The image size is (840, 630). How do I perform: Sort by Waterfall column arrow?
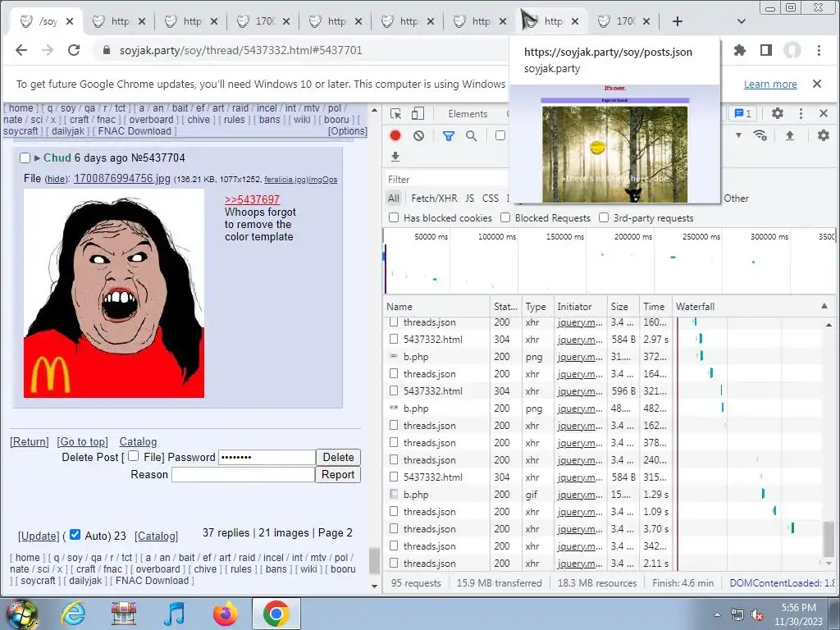point(824,306)
